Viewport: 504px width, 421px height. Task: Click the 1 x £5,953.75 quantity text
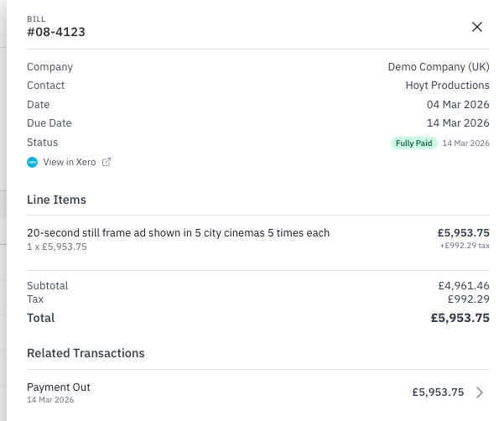[x=57, y=247]
